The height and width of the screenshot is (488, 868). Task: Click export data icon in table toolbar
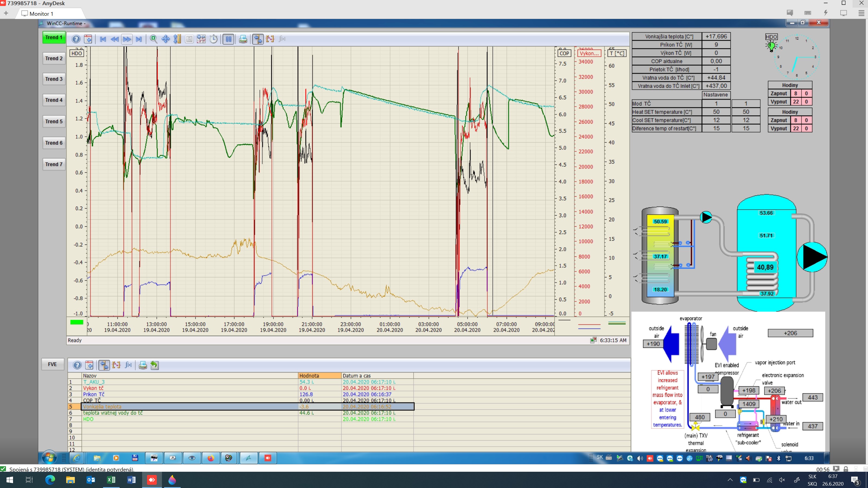point(155,365)
